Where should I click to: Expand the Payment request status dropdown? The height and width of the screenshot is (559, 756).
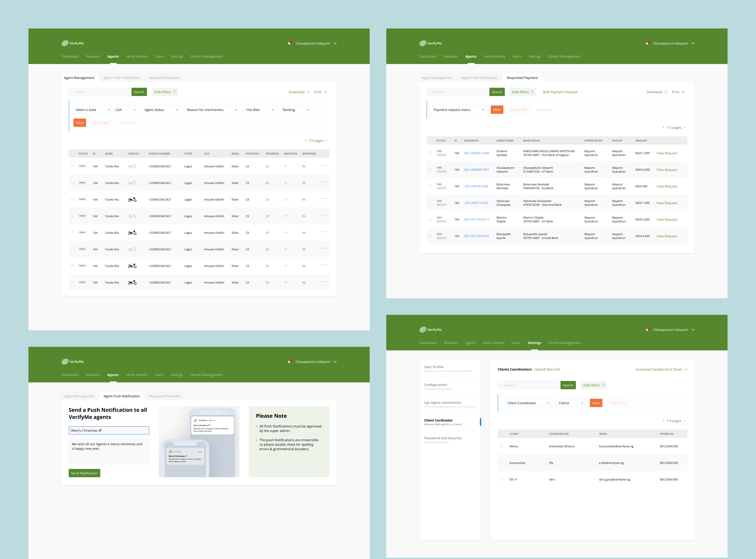coord(458,110)
